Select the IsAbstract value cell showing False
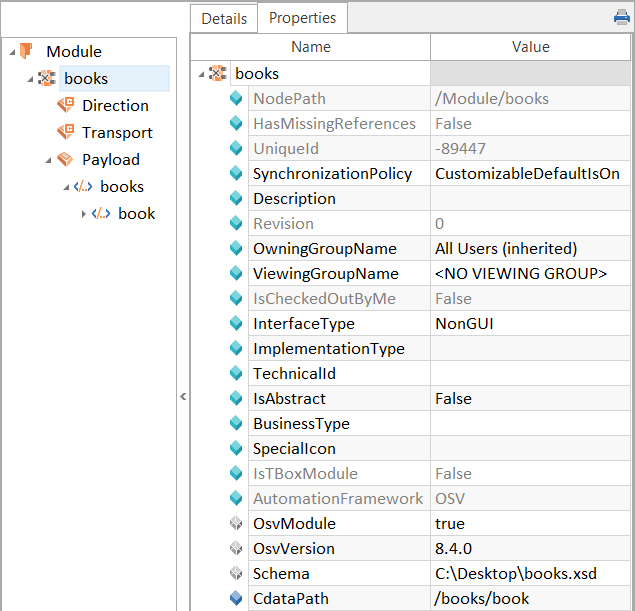The width and height of the screenshot is (635, 611). tap(530, 399)
